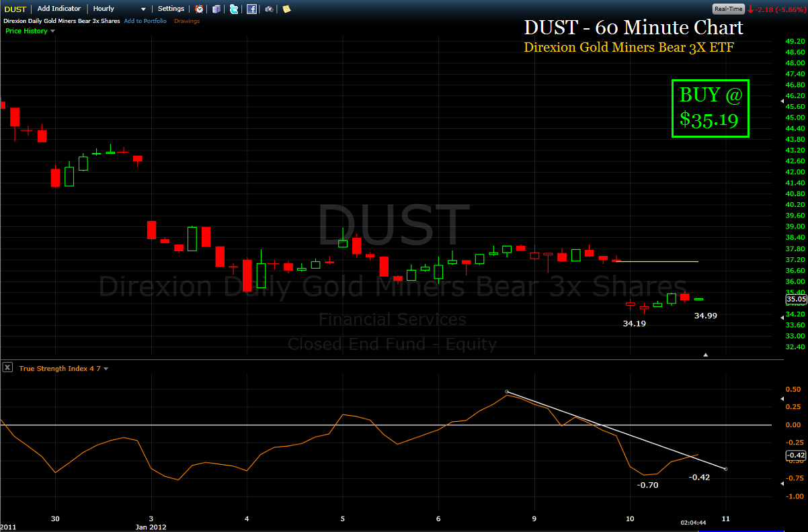Select the white trendline's right endpoint handle

click(x=726, y=469)
